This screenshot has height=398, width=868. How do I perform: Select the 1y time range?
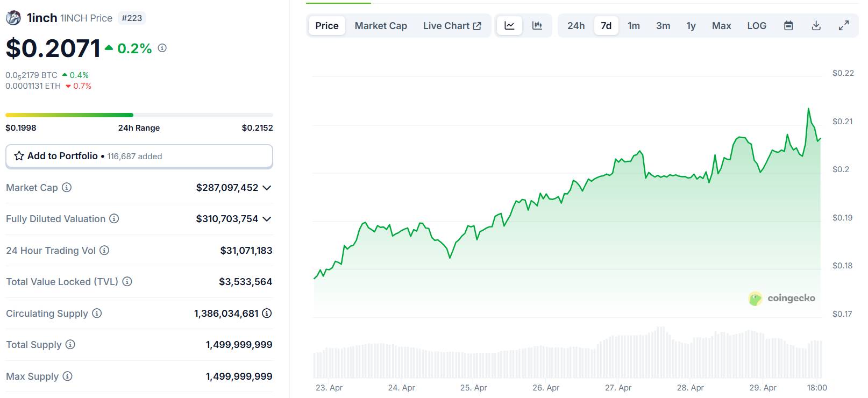[691, 25]
